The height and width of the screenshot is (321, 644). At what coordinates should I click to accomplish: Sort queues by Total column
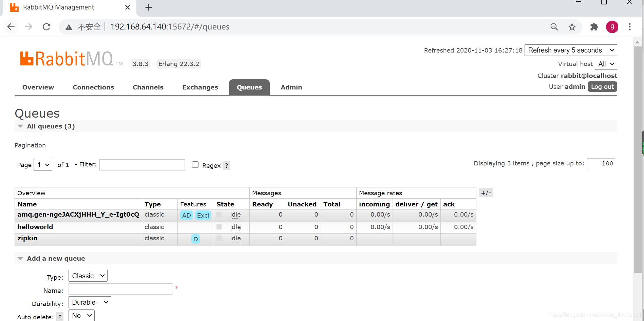point(332,204)
